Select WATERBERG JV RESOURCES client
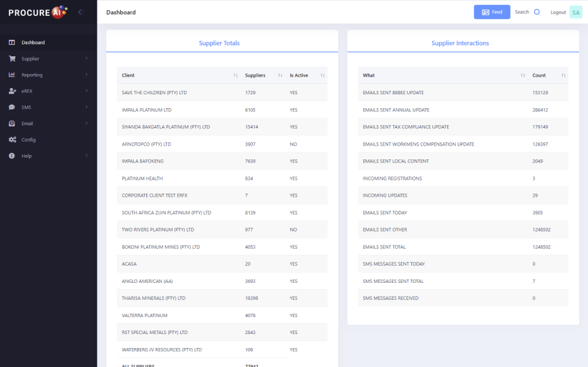This screenshot has width=588, height=367. pos(162,350)
